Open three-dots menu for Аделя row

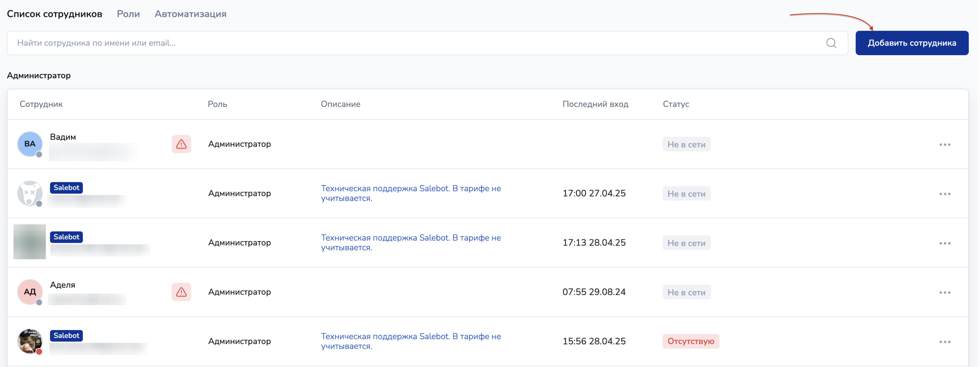(945, 292)
